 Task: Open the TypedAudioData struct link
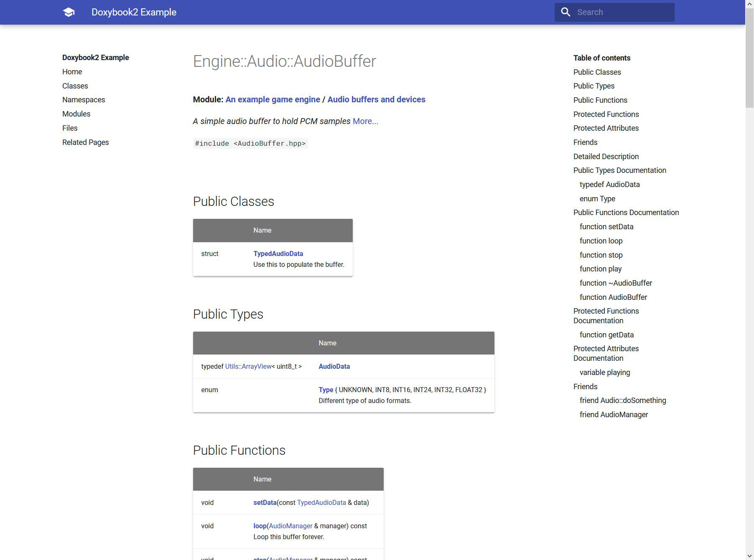pyautogui.click(x=278, y=253)
